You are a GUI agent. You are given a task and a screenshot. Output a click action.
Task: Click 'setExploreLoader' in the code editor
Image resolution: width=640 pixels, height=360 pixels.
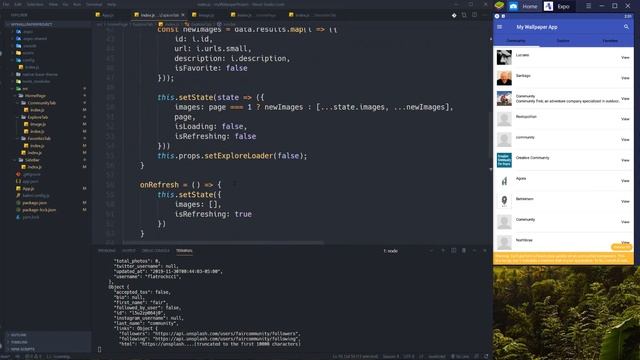[238, 156]
